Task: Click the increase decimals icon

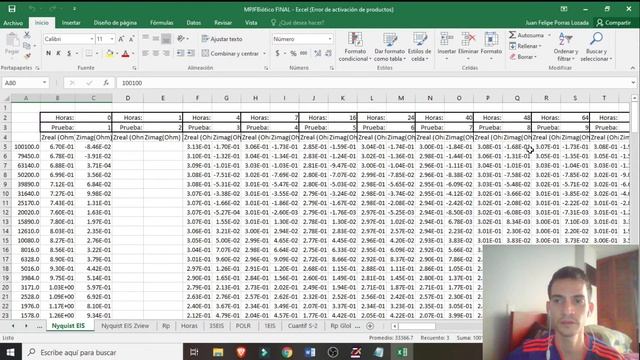Action: pyautogui.click(x=318, y=53)
